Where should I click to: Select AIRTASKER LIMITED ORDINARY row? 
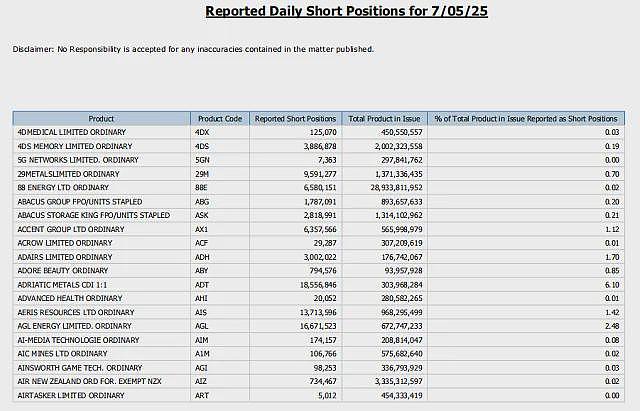318,395
